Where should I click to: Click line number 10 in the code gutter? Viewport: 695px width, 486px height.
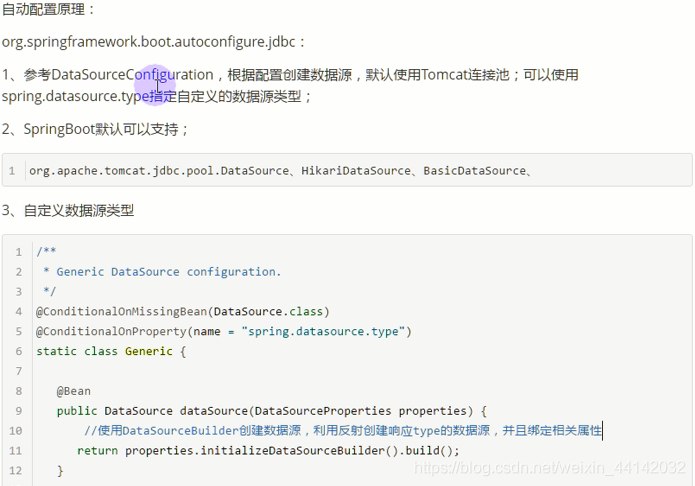point(16,431)
